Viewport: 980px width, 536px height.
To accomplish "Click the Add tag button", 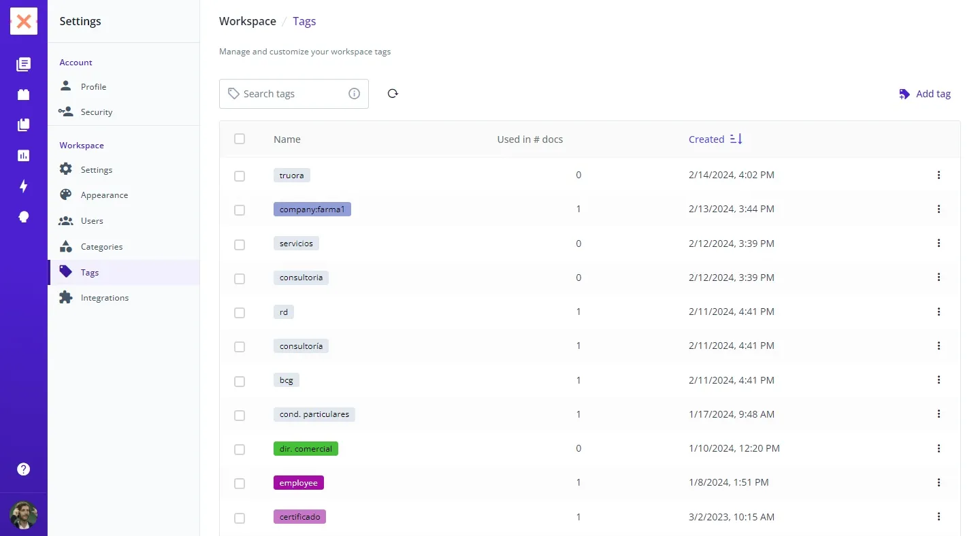I will pos(925,94).
